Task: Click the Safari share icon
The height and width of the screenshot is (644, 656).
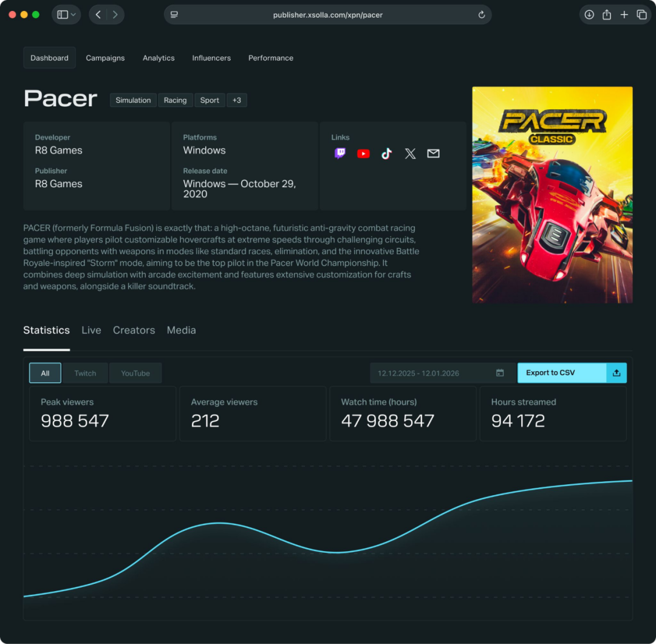Action: (x=607, y=15)
